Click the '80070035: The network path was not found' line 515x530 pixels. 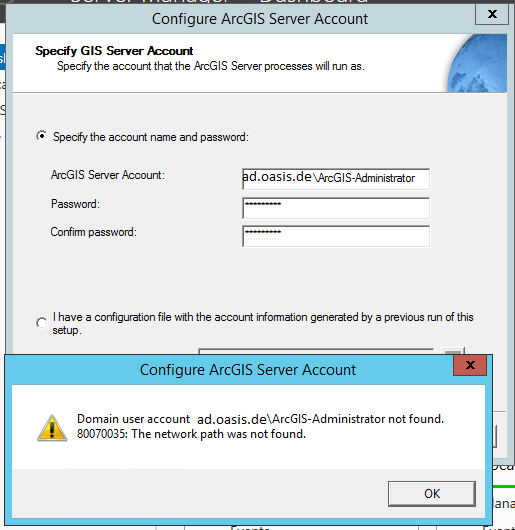click(x=191, y=434)
